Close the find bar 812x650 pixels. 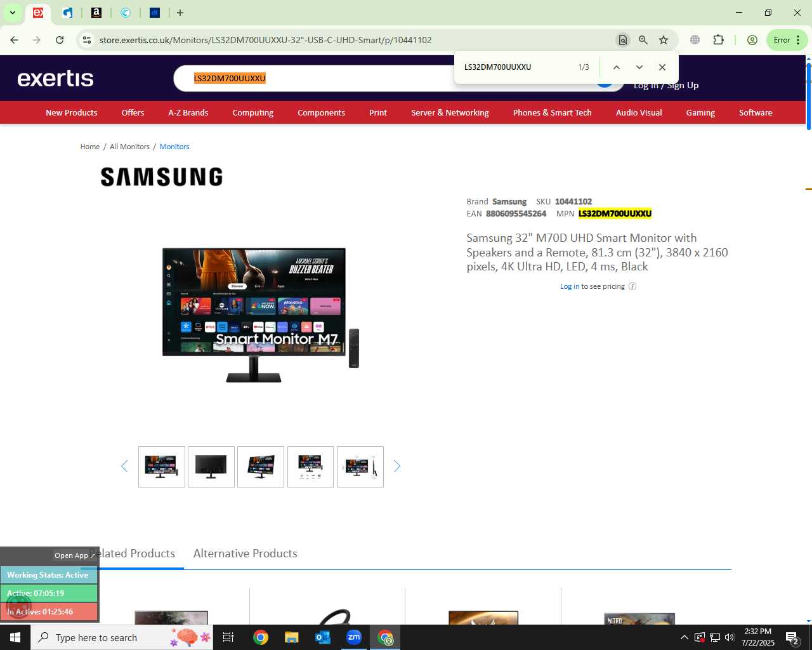click(662, 67)
